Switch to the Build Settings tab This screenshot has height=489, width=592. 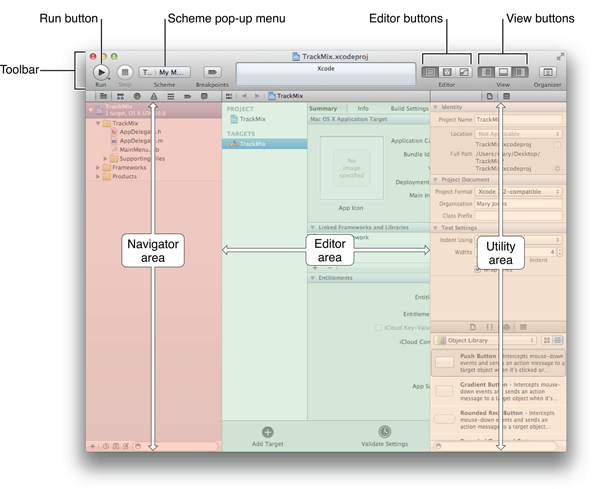point(410,108)
